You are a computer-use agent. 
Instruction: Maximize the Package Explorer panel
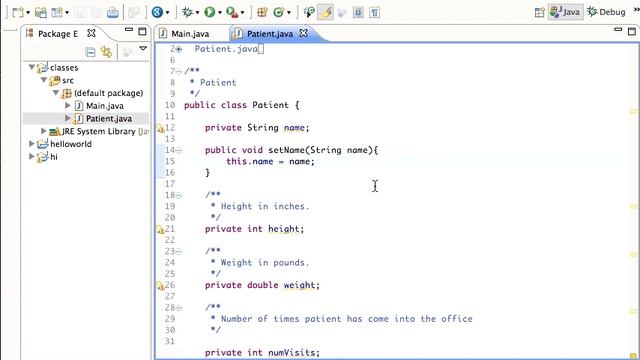[x=142, y=31]
